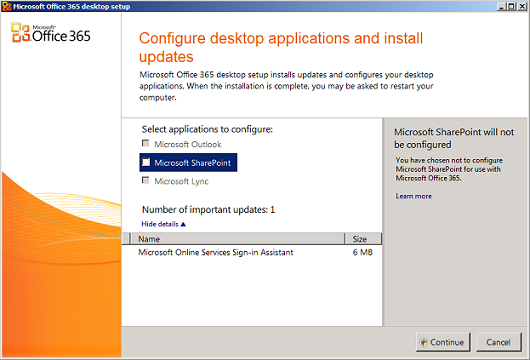Collapse update list with Hide details
Image resolution: width=530 pixels, height=360 pixels.
(x=164, y=224)
